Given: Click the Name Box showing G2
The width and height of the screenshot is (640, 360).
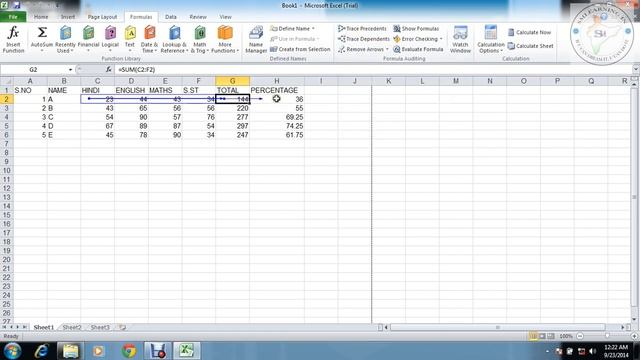Looking at the screenshot, I should [x=33, y=70].
